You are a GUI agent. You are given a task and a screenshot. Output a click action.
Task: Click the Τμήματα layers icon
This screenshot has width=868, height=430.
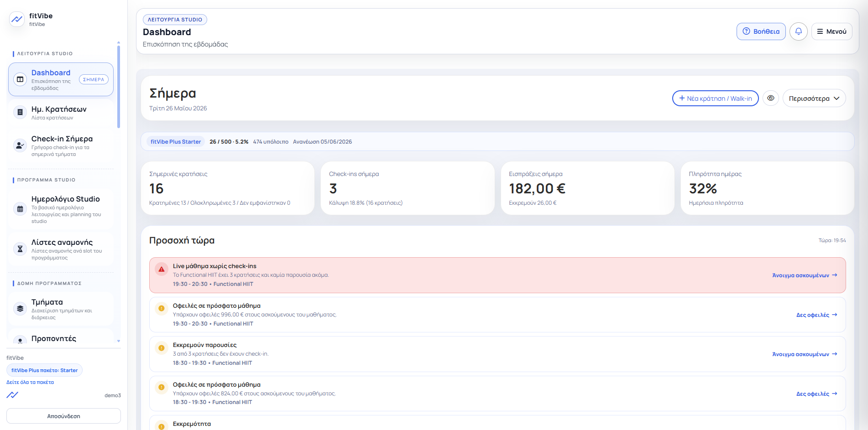[x=20, y=309]
